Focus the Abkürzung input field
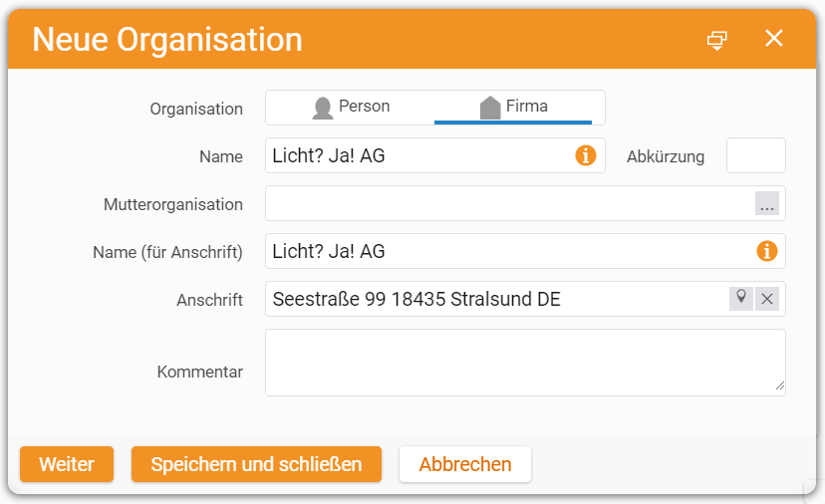The width and height of the screenshot is (825, 504). coord(756,155)
